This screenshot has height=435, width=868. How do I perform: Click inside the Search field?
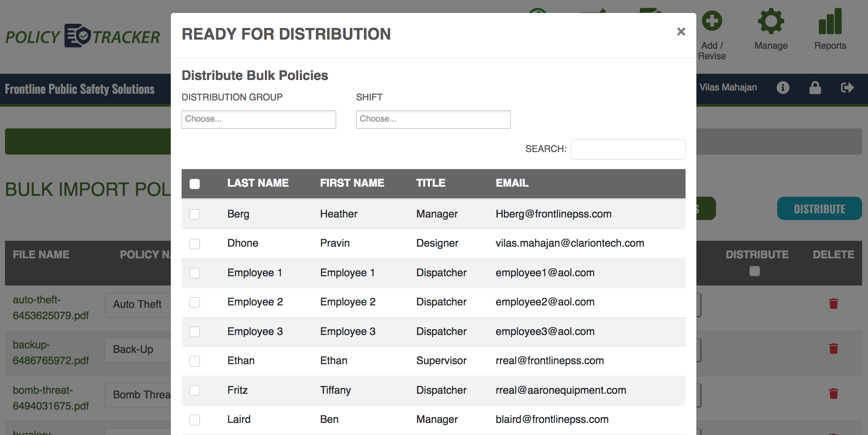[628, 149]
